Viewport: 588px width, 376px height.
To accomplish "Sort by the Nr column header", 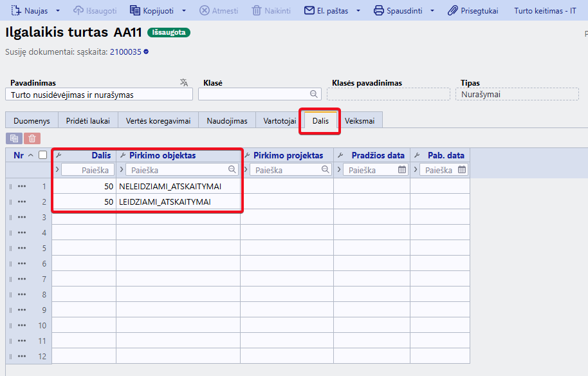I will [x=19, y=155].
